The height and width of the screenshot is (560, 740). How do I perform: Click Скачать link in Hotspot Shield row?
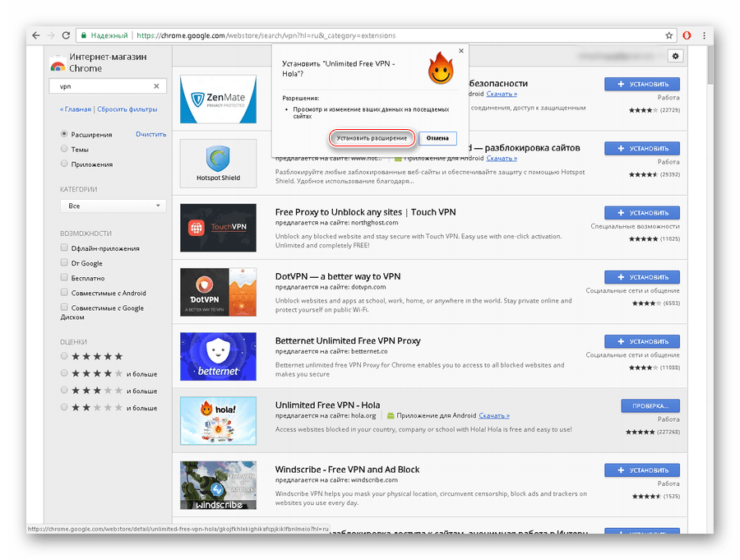tap(502, 158)
